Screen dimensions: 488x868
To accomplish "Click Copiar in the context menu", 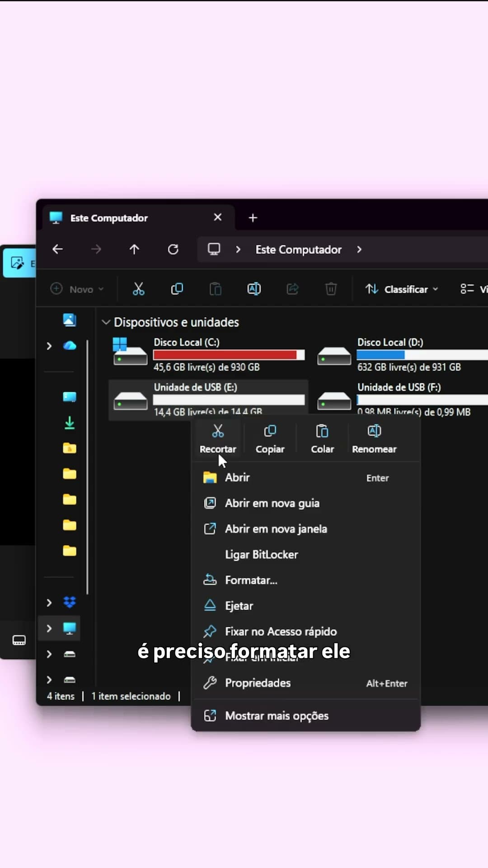I will click(x=270, y=439).
